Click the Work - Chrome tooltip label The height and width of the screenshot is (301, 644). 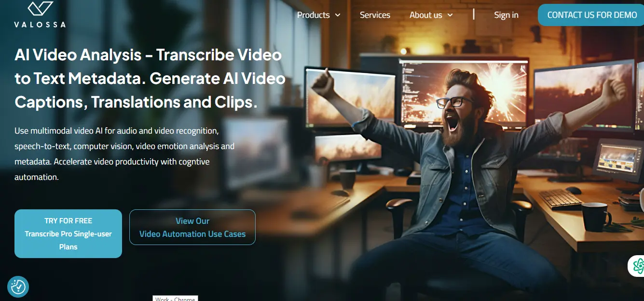click(x=175, y=299)
